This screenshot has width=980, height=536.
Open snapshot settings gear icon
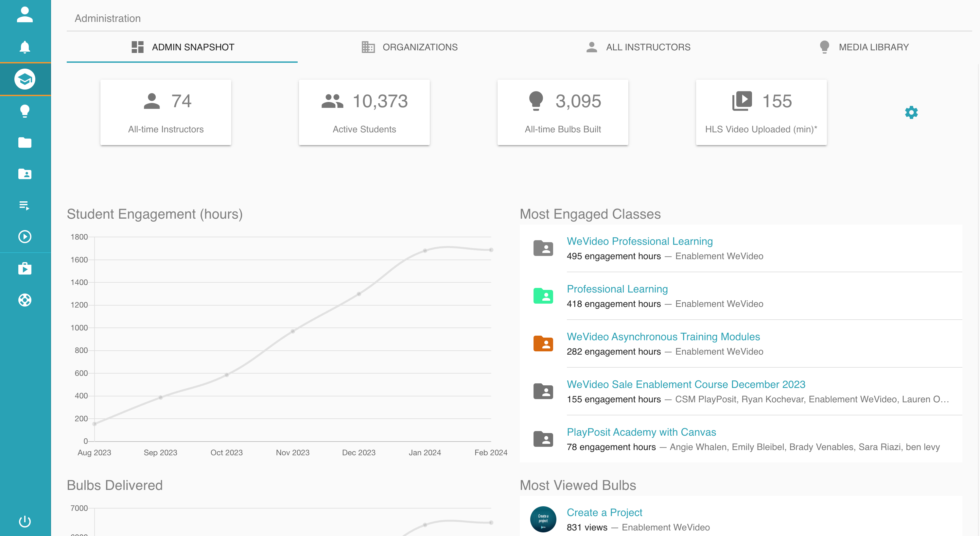point(911,112)
